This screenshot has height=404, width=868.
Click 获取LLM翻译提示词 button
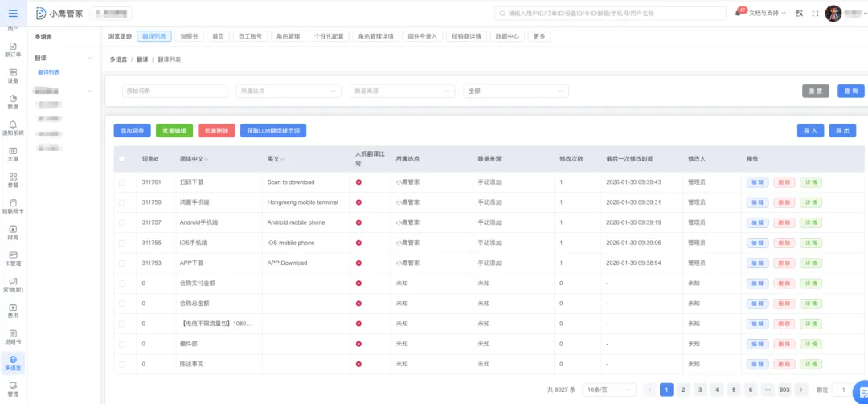pos(272,130)
